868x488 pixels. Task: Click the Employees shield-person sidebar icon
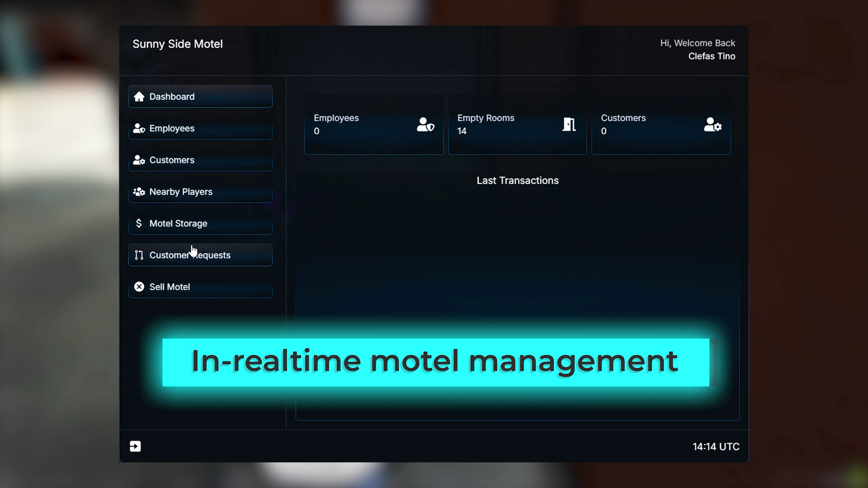[x=139, y=128]
